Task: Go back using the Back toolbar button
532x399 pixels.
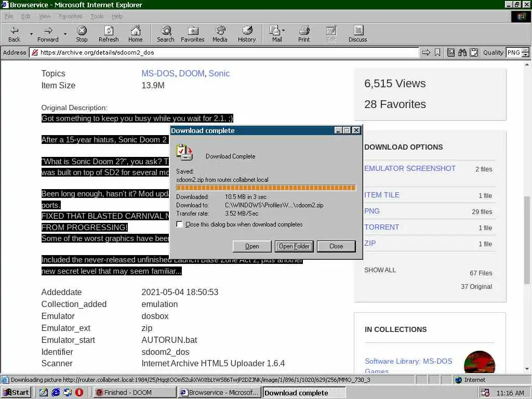Action: pos(14,34)
